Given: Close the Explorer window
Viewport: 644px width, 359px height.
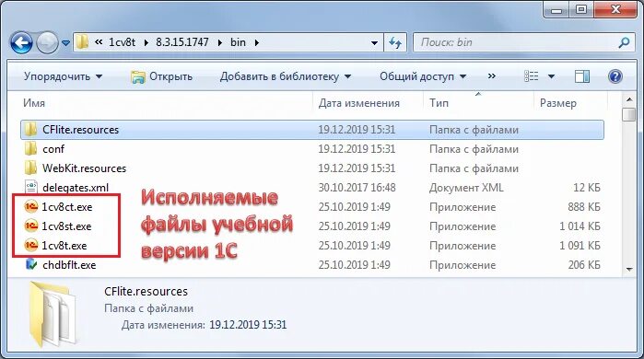Looking at the screenshot, I should pyautogui.click(x=615, y=10).
